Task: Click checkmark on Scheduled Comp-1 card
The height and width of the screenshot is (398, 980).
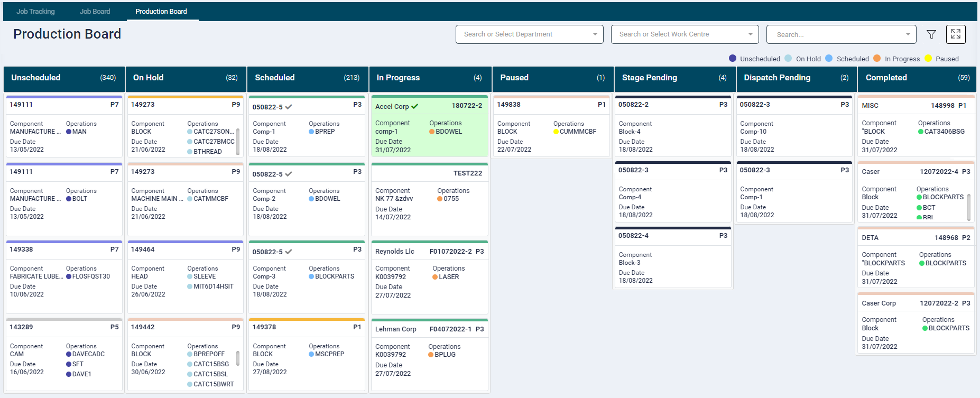Action: [289, 107]
